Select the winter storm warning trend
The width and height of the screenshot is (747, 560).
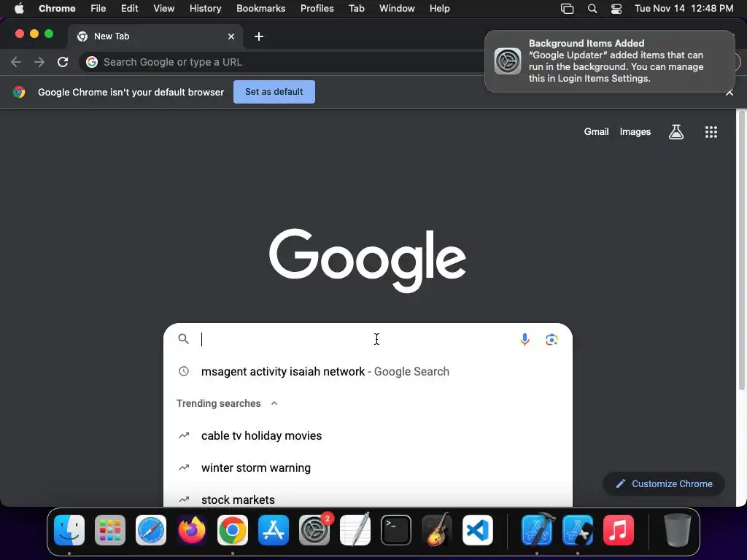368,467
